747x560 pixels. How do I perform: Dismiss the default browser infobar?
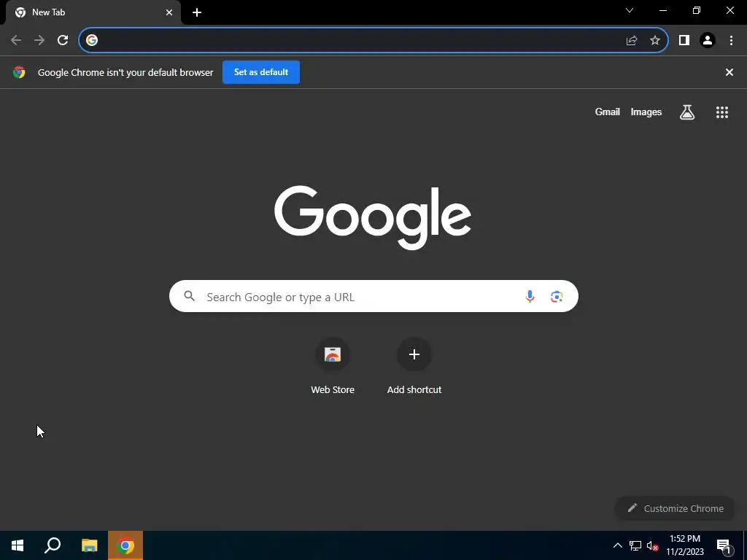(729, 72)
